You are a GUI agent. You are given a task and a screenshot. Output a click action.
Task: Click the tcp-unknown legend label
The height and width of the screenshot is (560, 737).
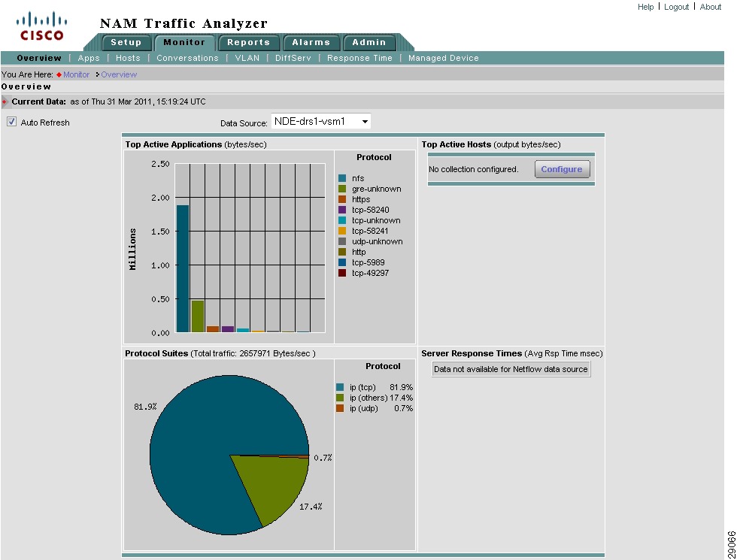tap(376, 220)
